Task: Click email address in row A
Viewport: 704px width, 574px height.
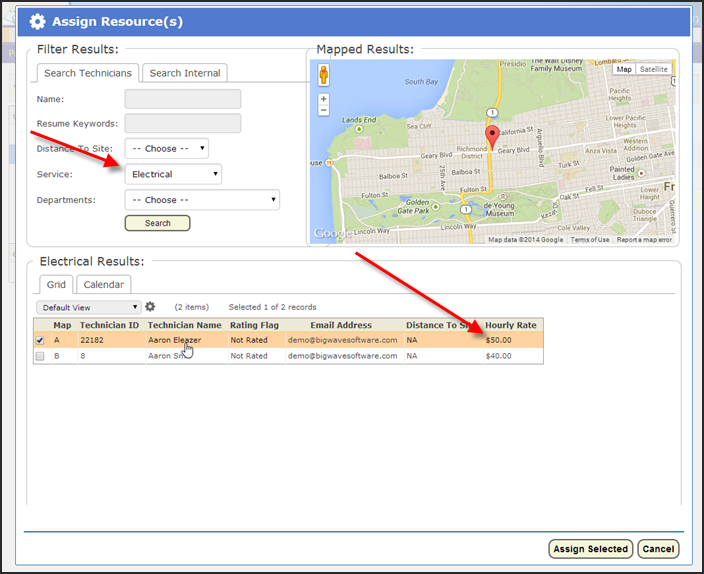Action: [343, 340]
